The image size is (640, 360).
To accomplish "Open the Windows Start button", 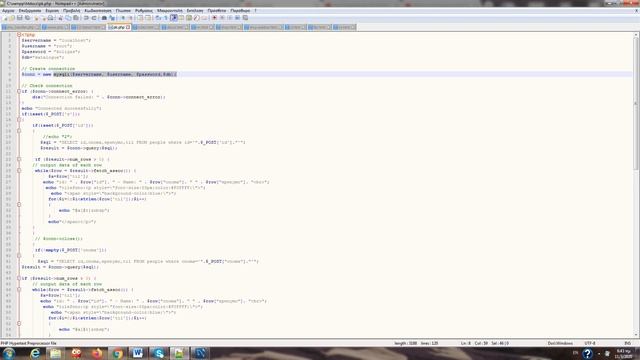I will click(9, 353).
